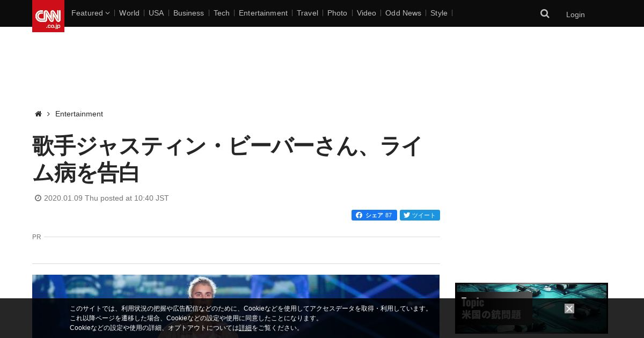
Task: Close the cookie notice banner
Action: pyautogui.click(x=569, y=308)
